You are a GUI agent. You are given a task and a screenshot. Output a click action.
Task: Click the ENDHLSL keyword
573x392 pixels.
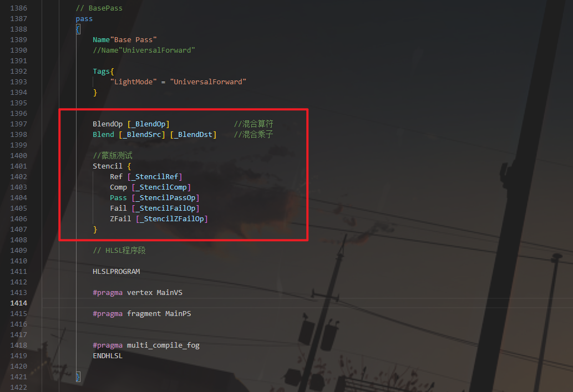(x=108, y=356)
